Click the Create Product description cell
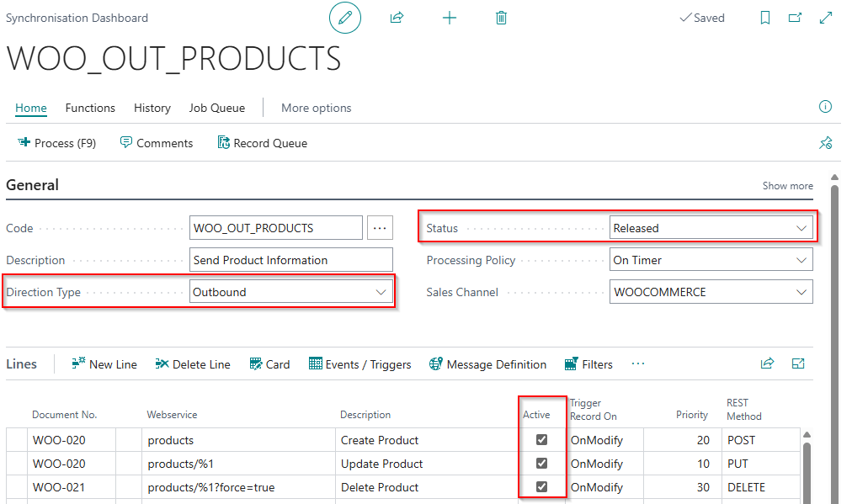Image resolution: width=852 pixels, height=504 pixels. click(427, 440)
